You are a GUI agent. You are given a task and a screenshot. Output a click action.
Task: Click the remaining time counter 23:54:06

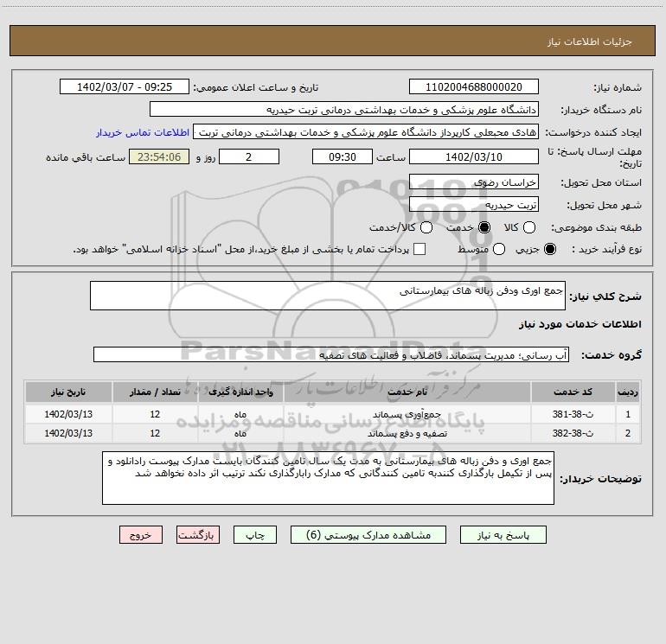click(159, 156)
